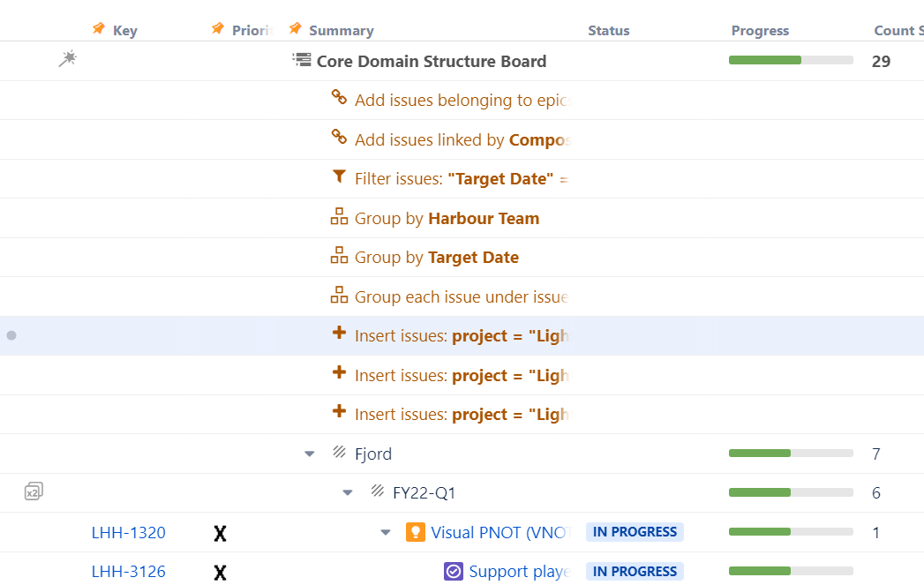Click the automation magic wand icon
The height and width of the screenshot is (585, 924).
(68, 58)
